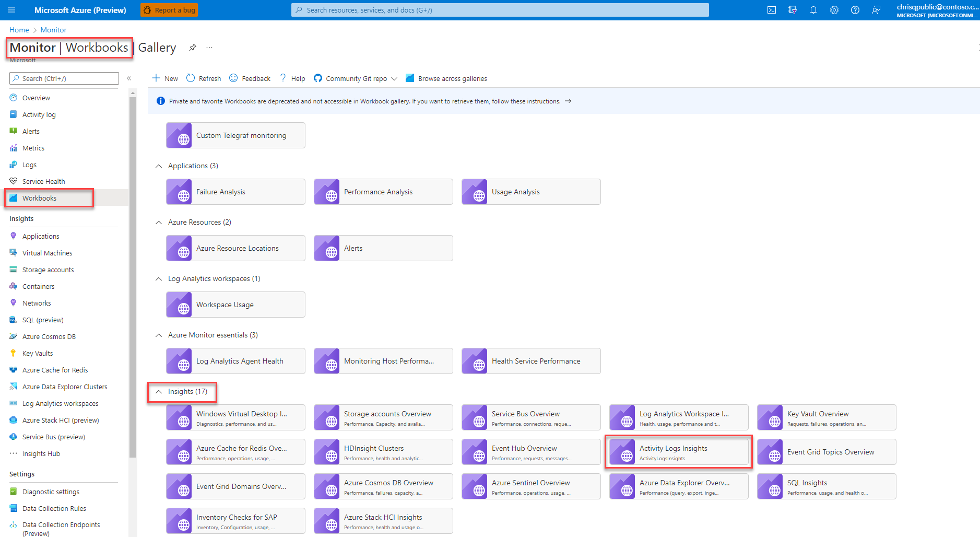Click the left menu vertical scrollbar
This screenshot has height=537, width=980.
pos(133,277)
